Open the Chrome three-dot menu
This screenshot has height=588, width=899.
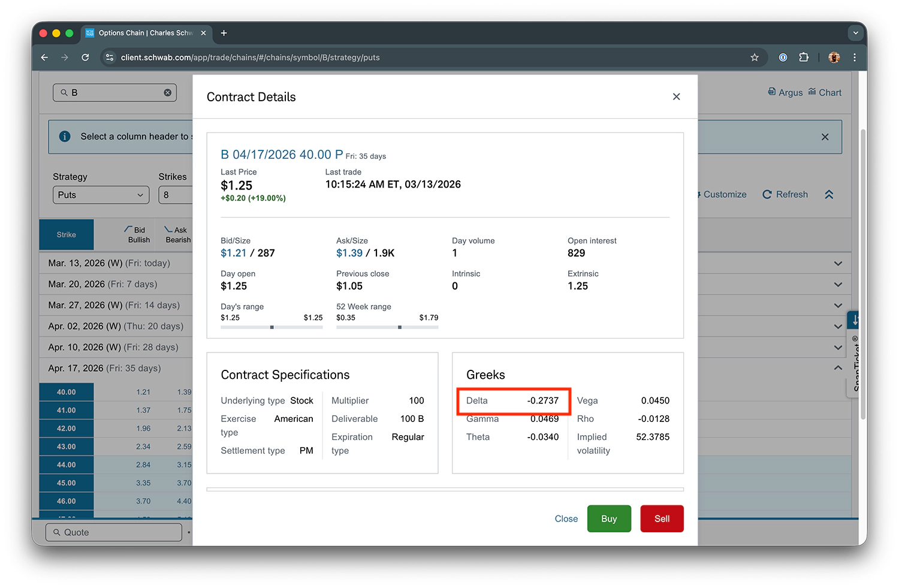(855, 58)
